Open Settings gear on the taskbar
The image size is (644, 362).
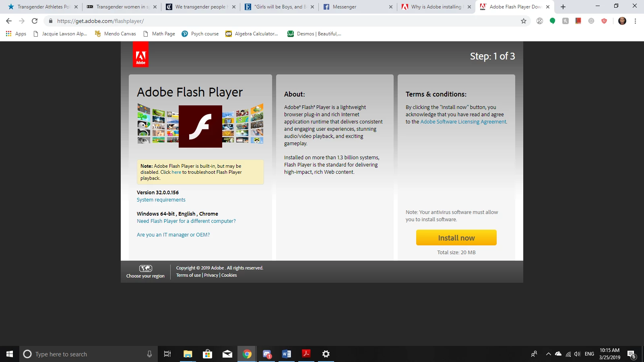click(326, 354)
